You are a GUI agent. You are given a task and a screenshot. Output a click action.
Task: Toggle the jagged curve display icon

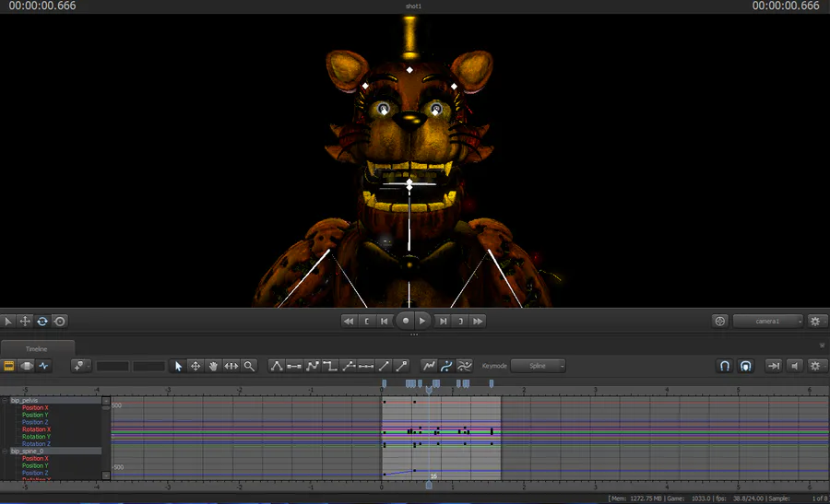click(429, 366)
